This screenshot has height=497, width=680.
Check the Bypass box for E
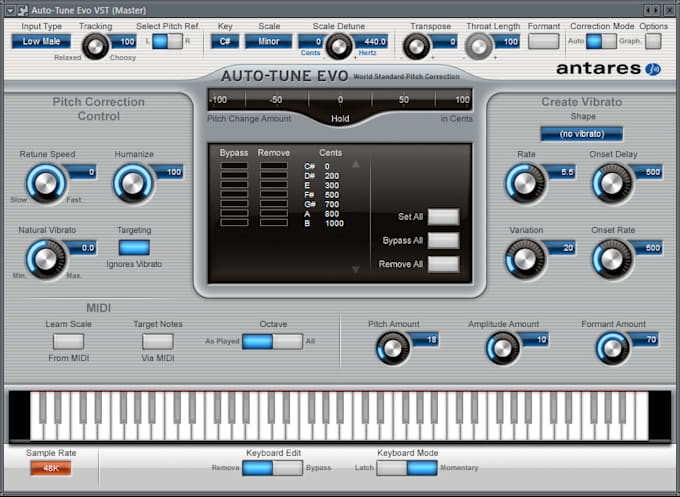coord(234,185)
